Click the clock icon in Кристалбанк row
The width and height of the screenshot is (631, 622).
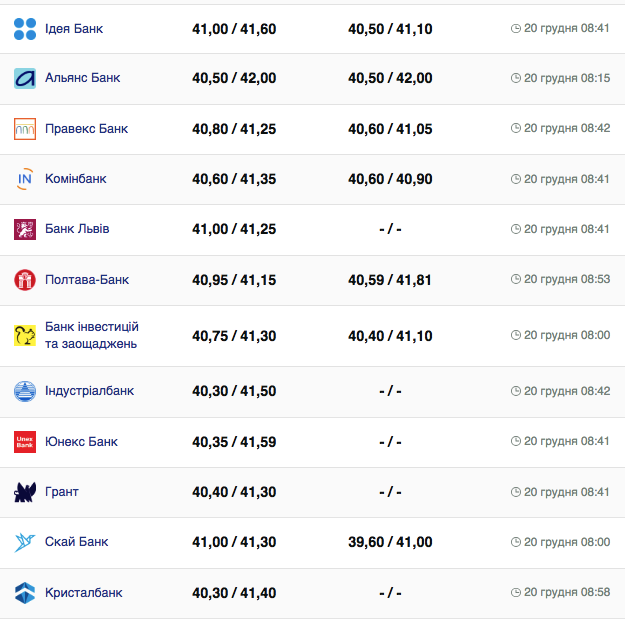(x=516, y=593)
